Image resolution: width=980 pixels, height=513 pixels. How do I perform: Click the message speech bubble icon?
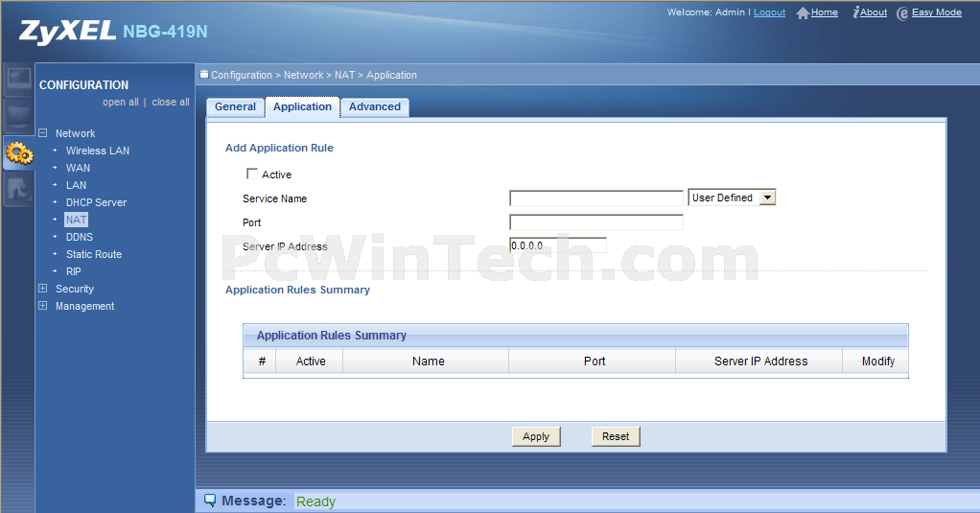(210, 501)
